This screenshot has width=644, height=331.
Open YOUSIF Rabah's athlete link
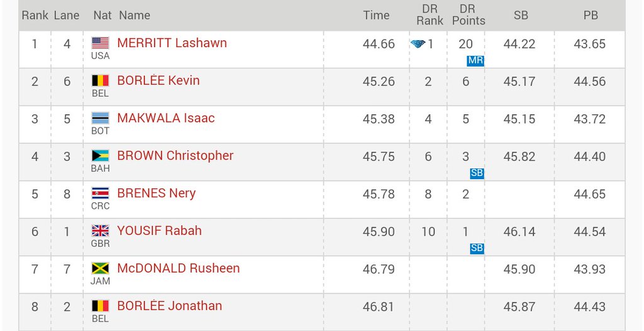tap(160, 231)
